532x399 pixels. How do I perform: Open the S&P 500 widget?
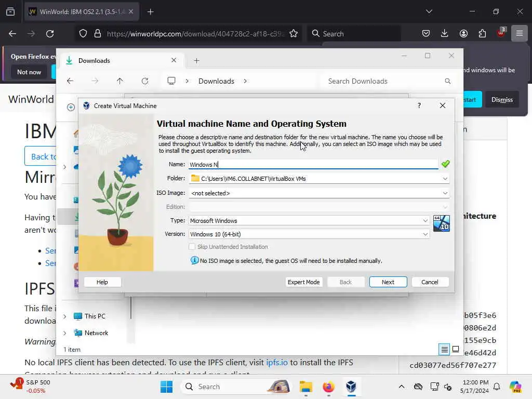tap(30, 387)
